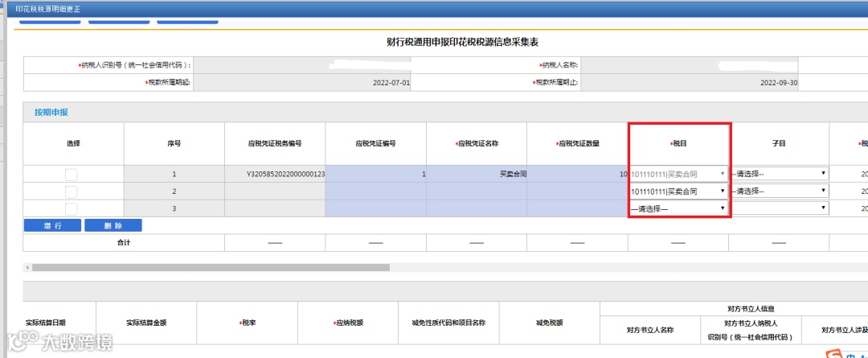
Task: Open the 子目 --请选择-- dropdown in 序号 2 row
Action: [779, 191]
